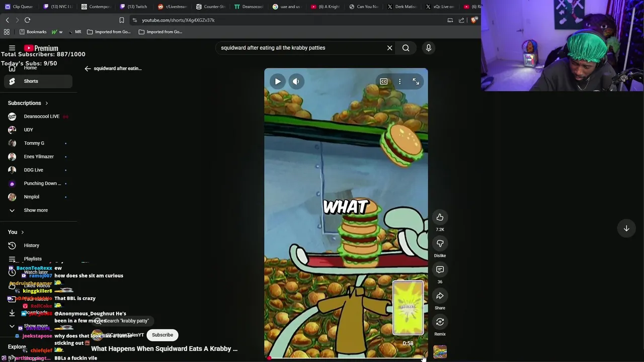Expand the You section
644x362 pixels.
[16, 232]
